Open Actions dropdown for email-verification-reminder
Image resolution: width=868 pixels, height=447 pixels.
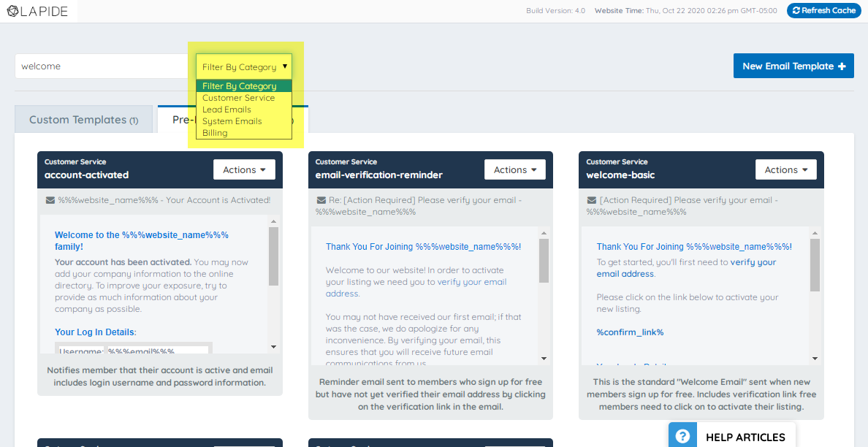coord(515,170)
